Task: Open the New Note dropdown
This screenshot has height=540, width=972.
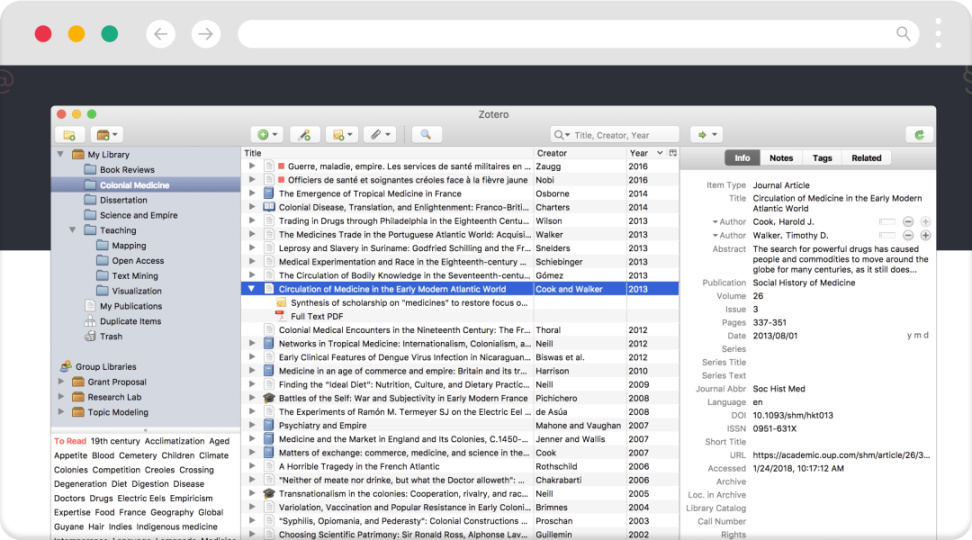Action: 342,135
